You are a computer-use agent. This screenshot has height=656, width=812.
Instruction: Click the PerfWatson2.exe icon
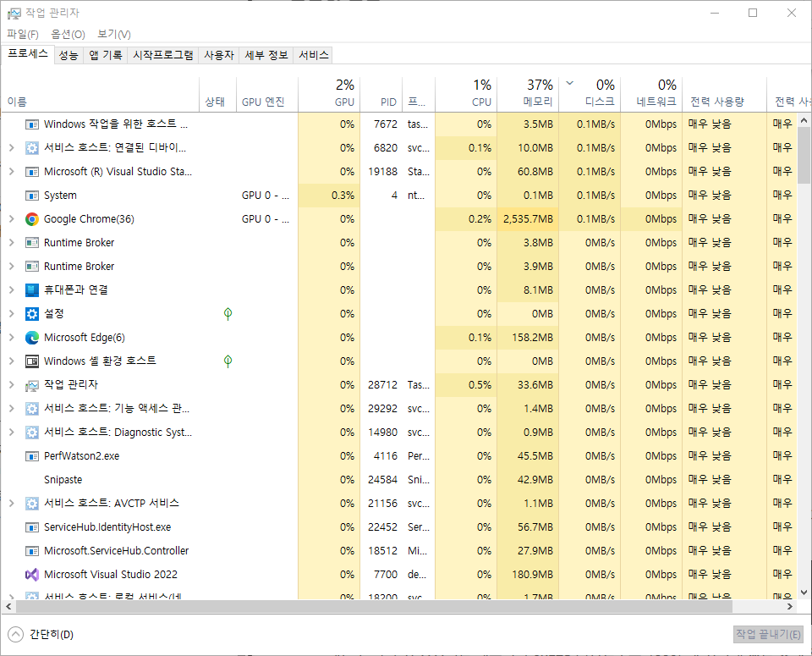(x=32, y=456)
